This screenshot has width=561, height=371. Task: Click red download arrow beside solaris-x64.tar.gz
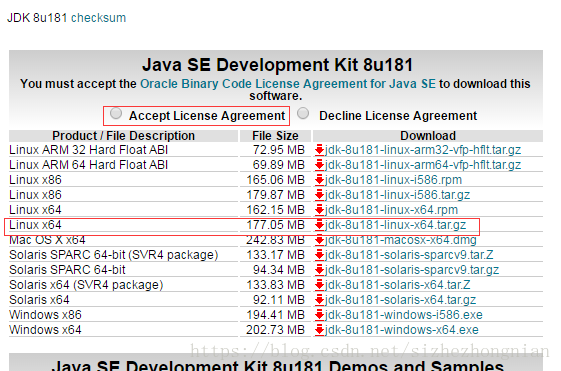pos(319,299)
